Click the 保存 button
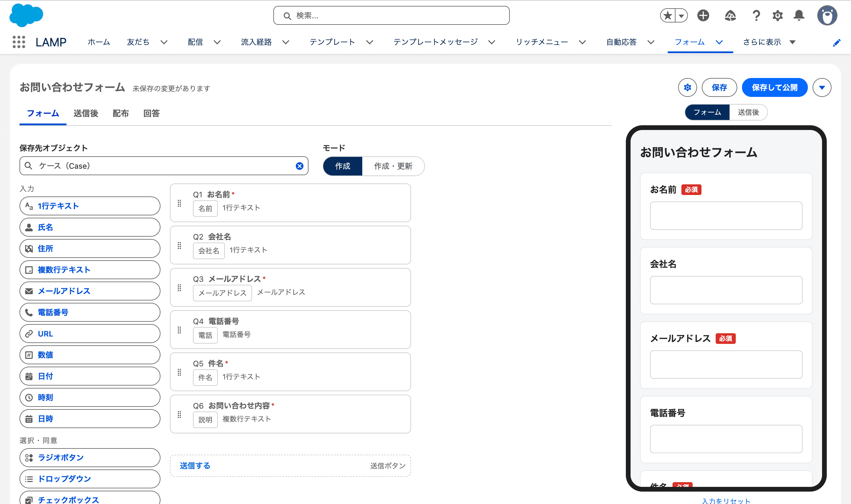The height and width of the screenshot is (504, 851). point(719,88)
